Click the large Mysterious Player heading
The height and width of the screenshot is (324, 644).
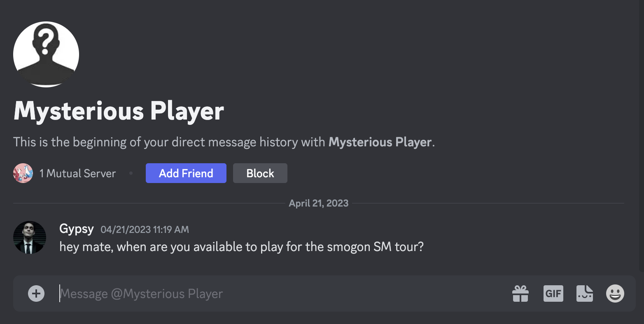pos(119,111)
